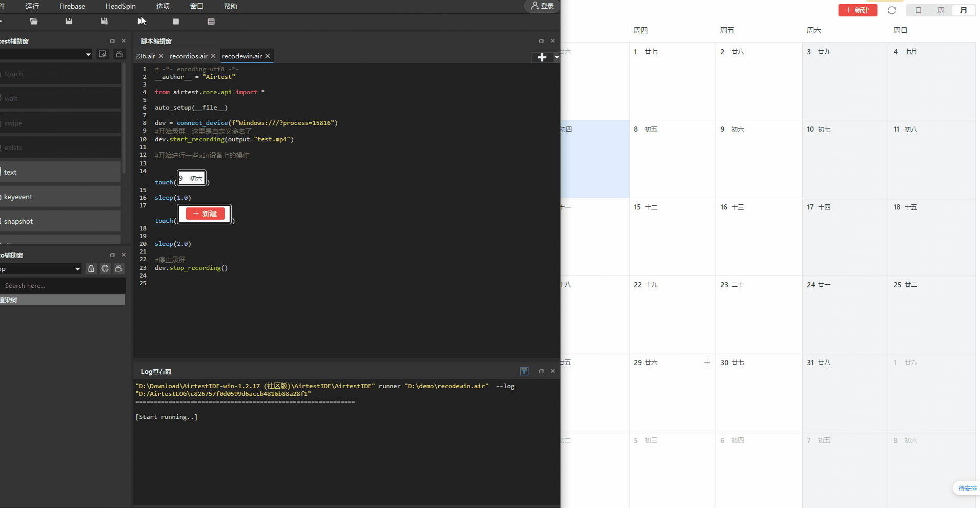Click the 新建 image thumbnail in touch code
Screen dimensions: 980x508
click(205, 214)
